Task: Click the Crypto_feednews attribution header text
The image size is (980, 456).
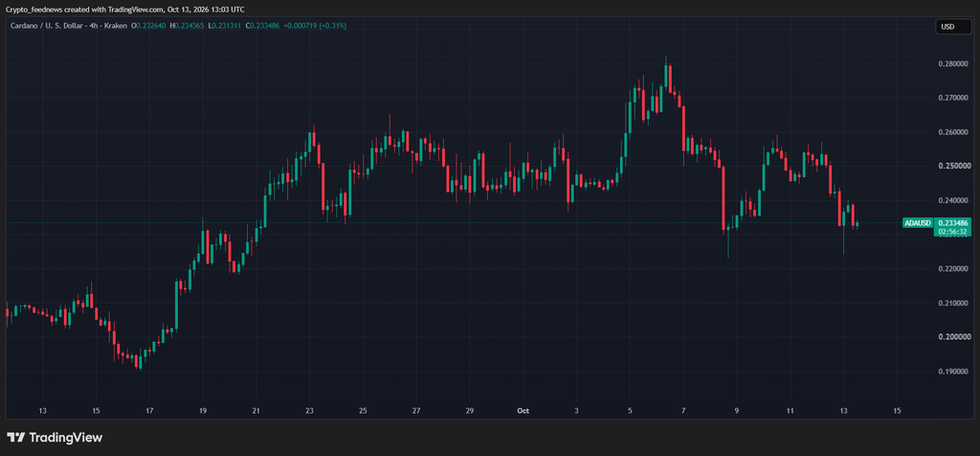Action: 125,10
